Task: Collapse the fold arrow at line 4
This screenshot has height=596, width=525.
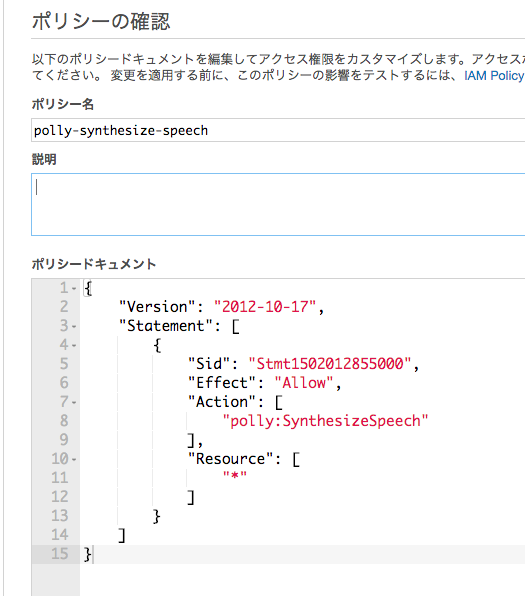Action: tap(74, 346)
